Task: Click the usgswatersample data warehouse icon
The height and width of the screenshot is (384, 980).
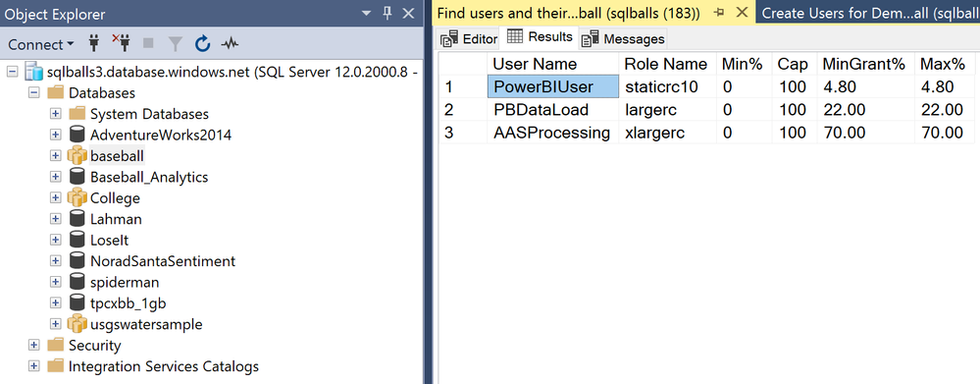Action: click(77, 324)
